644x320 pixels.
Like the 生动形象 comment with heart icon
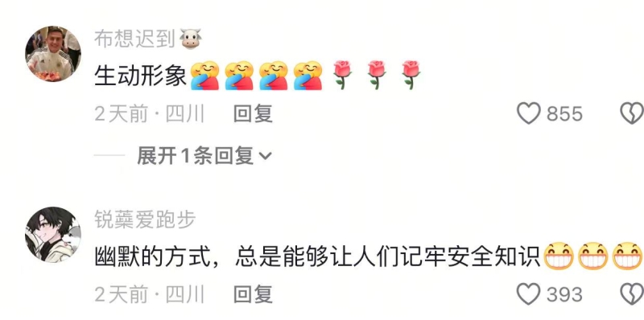pyautogui.click(x=528, y=113)
